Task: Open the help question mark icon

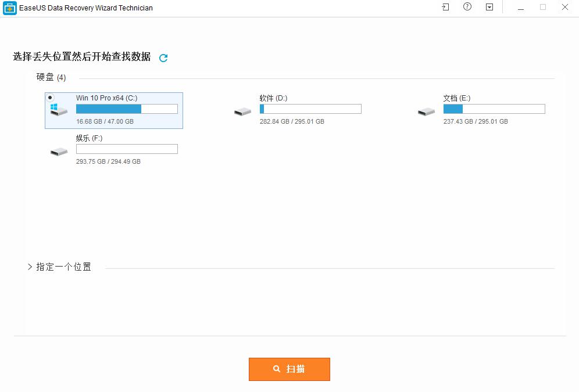Action: pyautogui.click(x=467, y=6)
